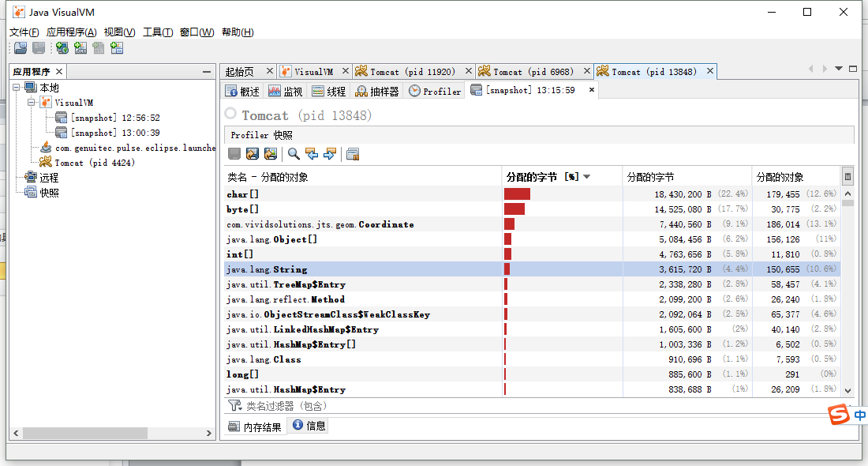Screen dimensions: 868x466
Task: Open the 窗口(W) menu
Action: click(x=197, y=32)
